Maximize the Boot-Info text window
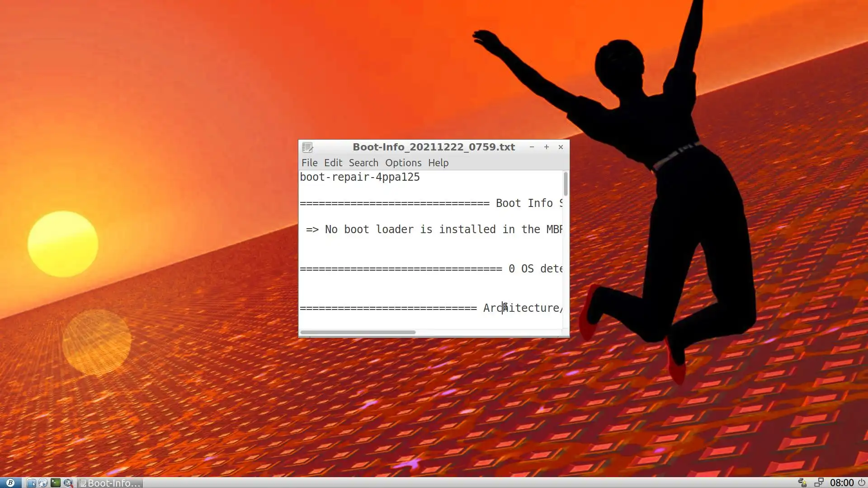This screenshot has height=488, width=868. 546,147
